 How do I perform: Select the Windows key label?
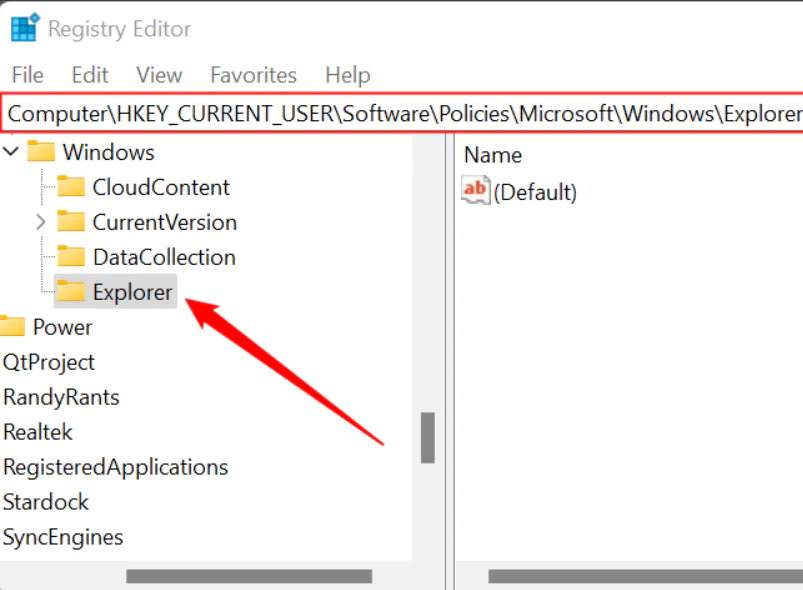(x=109, y=153)
